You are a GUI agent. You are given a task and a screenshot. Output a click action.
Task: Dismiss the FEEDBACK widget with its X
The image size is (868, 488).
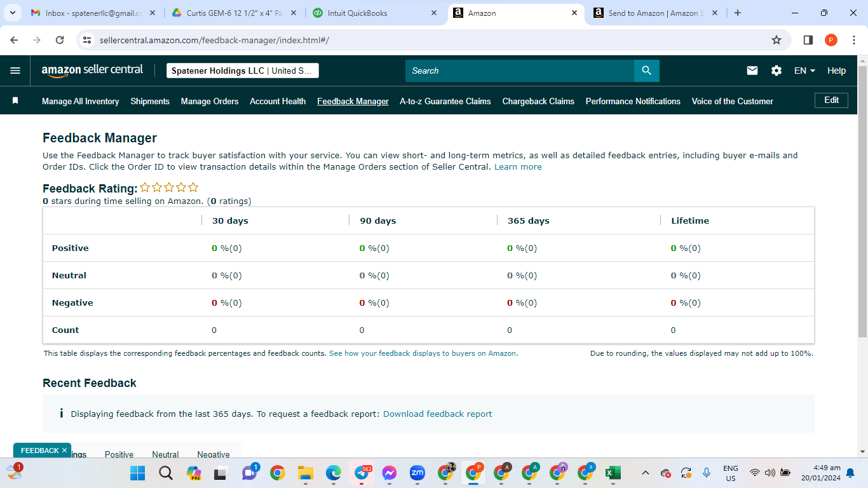64,451
